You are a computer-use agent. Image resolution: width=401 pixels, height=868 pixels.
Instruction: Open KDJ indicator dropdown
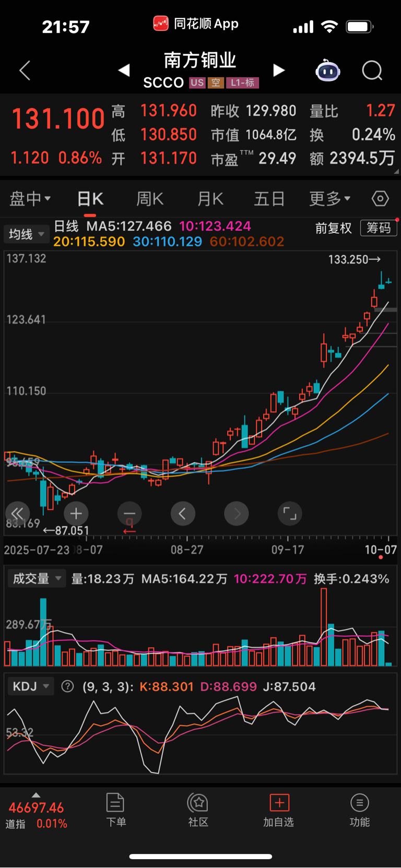[31, 686]
